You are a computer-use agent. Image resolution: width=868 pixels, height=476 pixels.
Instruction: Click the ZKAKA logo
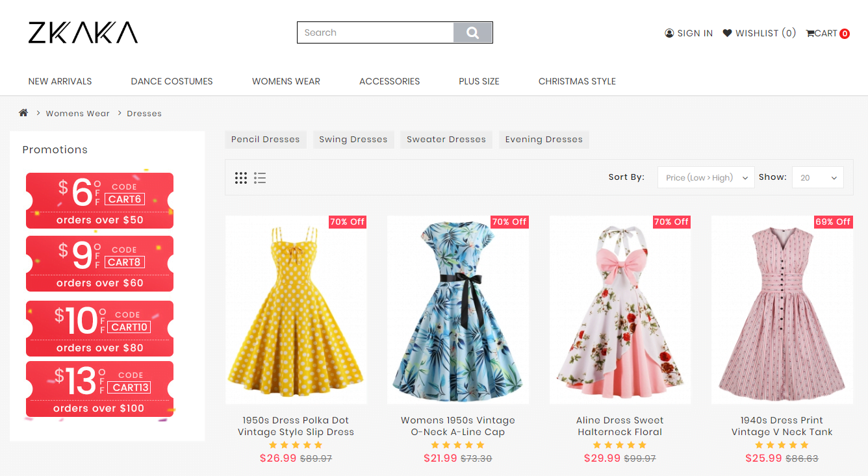coord(83,32)
